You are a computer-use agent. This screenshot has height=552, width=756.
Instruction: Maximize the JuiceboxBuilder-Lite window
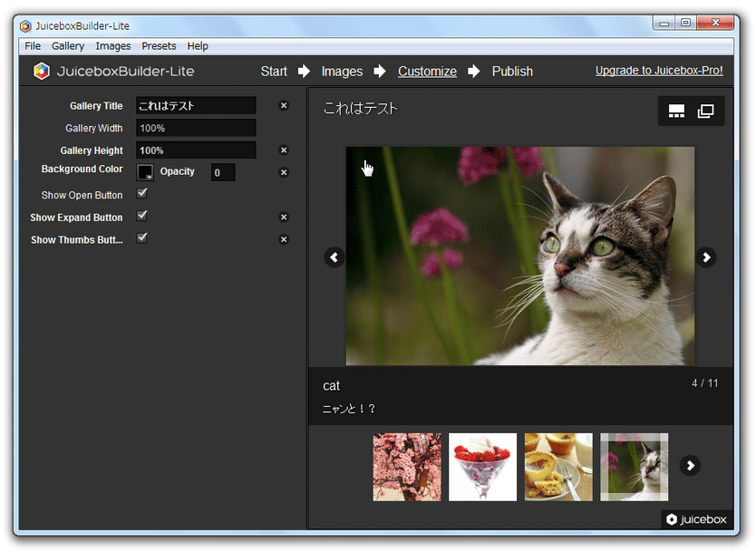tap(685, 23)
